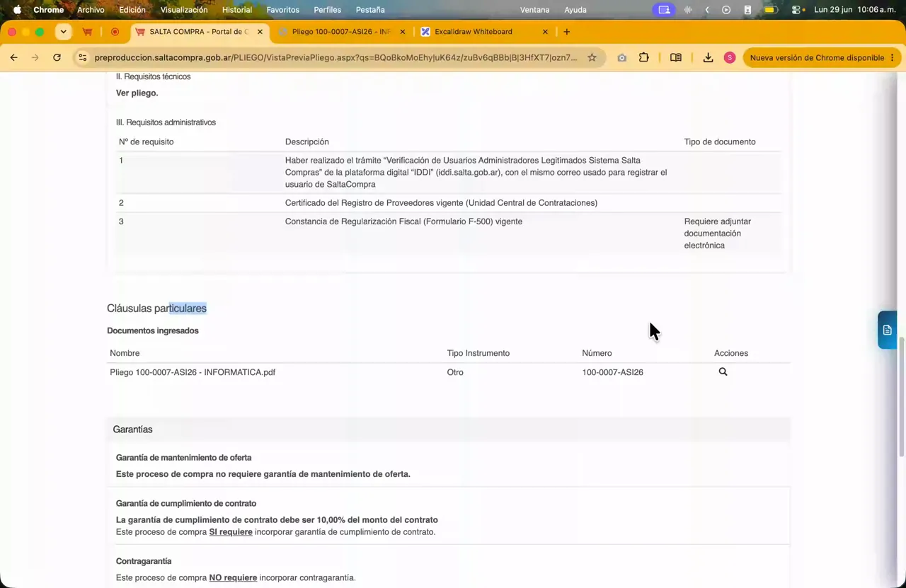Close the Pliego 100-0007-ASI26 tab

coord(403,32)
